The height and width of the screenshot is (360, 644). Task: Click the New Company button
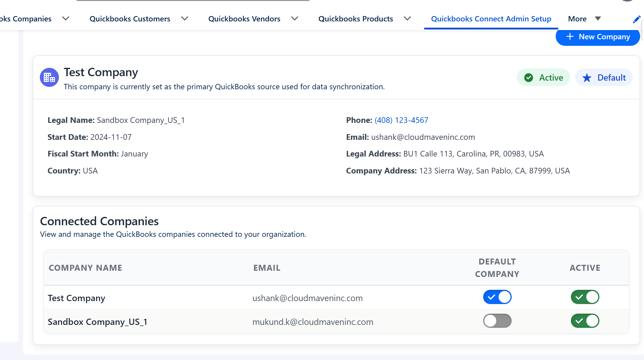click(598, 37)
